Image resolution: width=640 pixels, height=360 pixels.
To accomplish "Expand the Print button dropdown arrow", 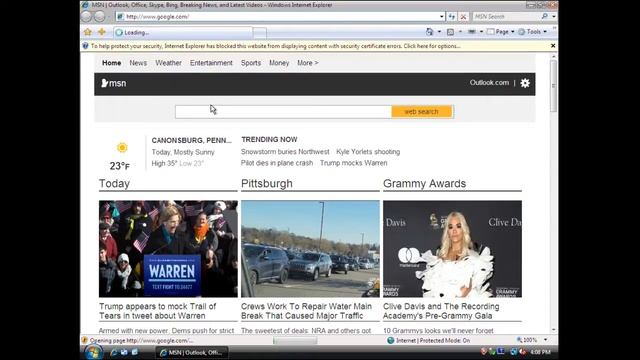I will [481, 31].
